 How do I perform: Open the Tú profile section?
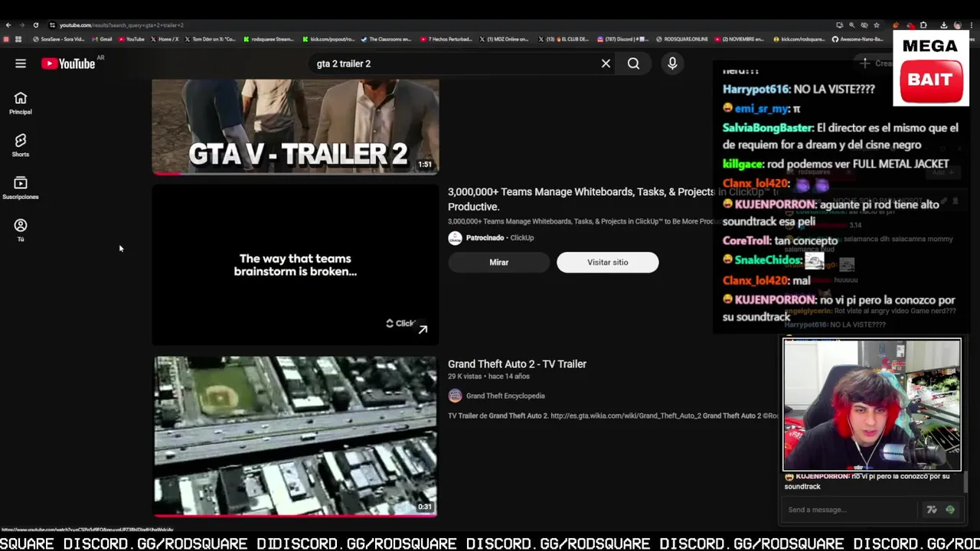click(x=21, y=230)
